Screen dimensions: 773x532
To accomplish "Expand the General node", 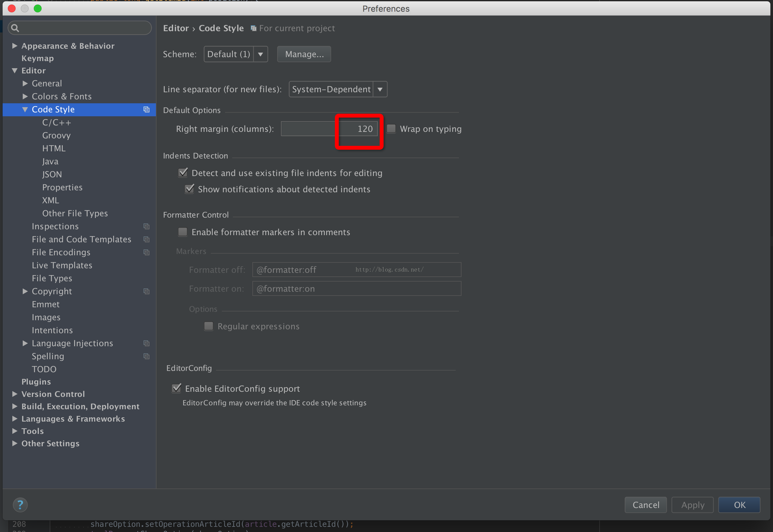I will pos(25,83).
